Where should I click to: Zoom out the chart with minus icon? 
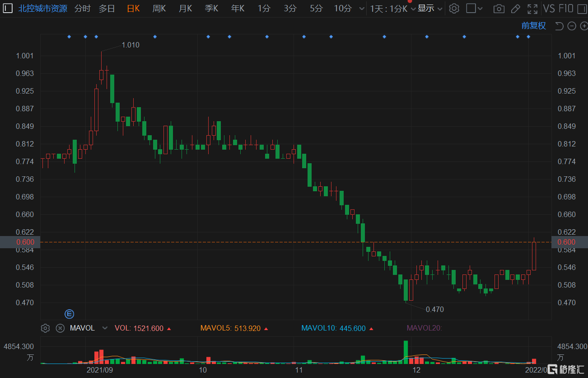pos(571,26)
